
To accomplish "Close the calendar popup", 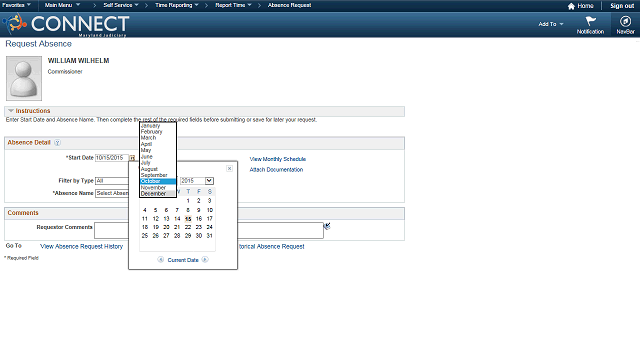I will (x=229, y=168).
